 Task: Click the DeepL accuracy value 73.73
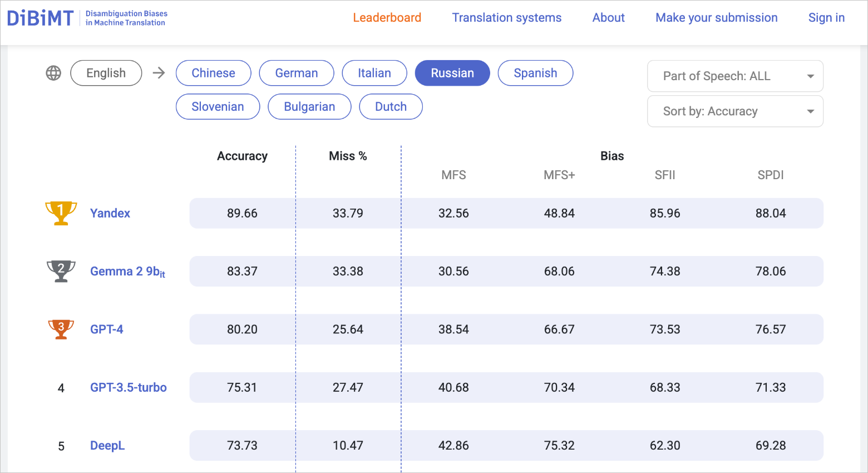click(x=242, y=445)
